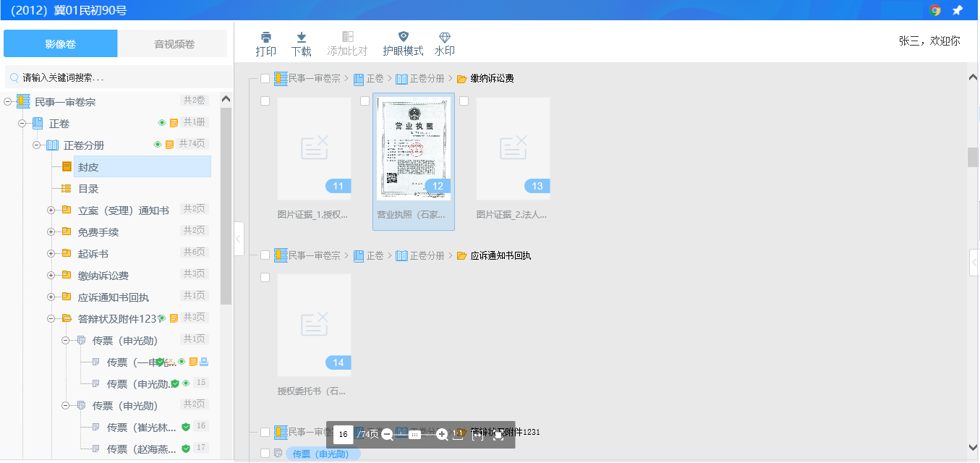This screenshot has height=463, width=980.
Task: Expand the 立案（受理）通知书 node
Action: point(51,211)
